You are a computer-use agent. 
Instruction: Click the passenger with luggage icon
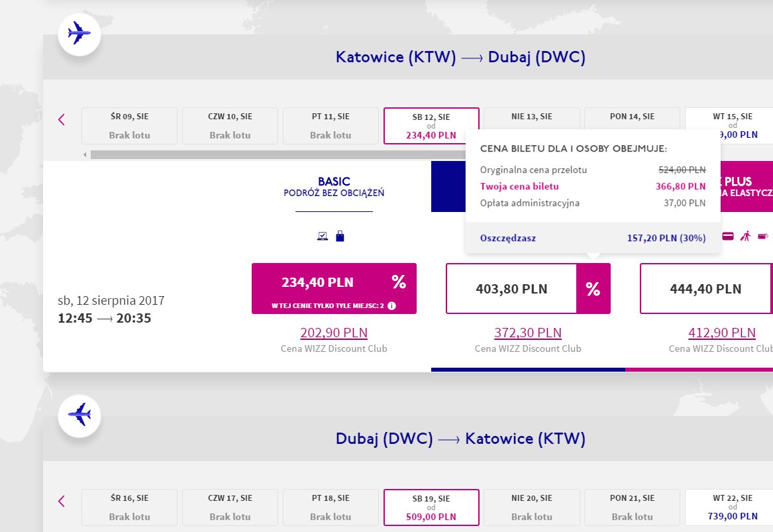click(745, 236)
